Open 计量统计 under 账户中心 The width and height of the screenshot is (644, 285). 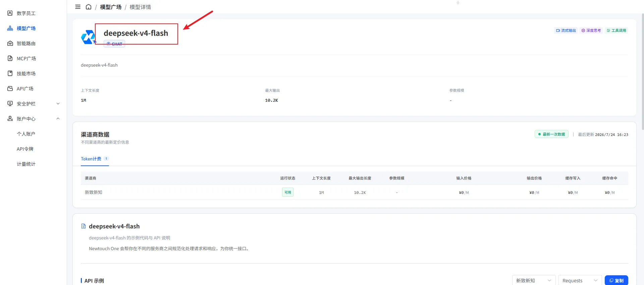[x=26, y=164]
